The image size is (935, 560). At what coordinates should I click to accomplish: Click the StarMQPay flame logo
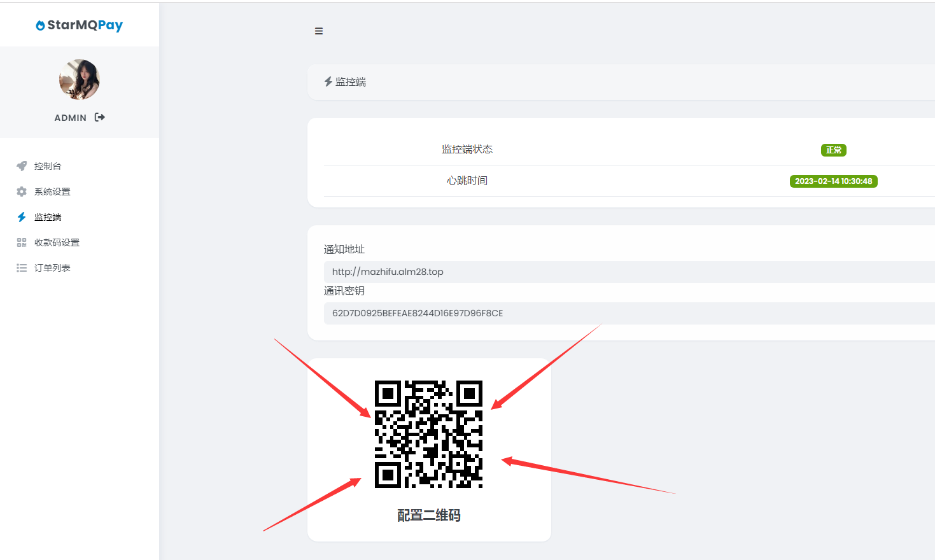(40, 25)
